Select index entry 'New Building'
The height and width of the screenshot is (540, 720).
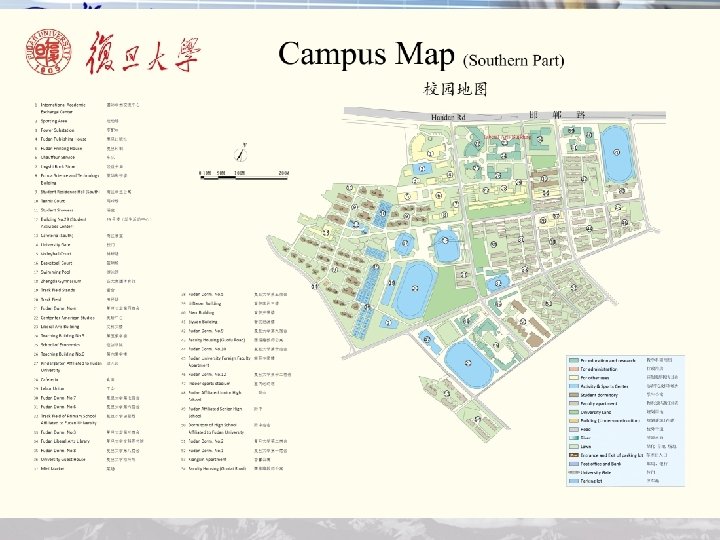coord(202,313)
